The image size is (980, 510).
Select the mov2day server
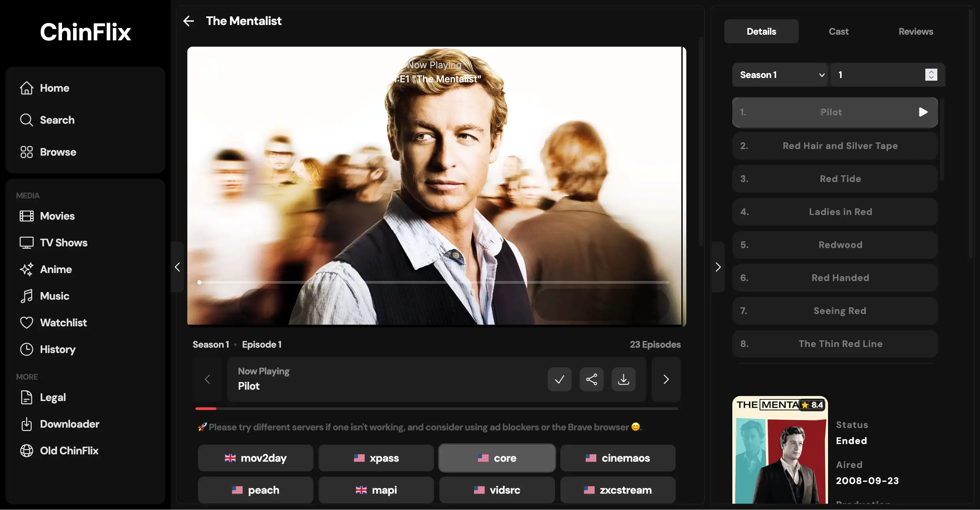pos(255,458)
